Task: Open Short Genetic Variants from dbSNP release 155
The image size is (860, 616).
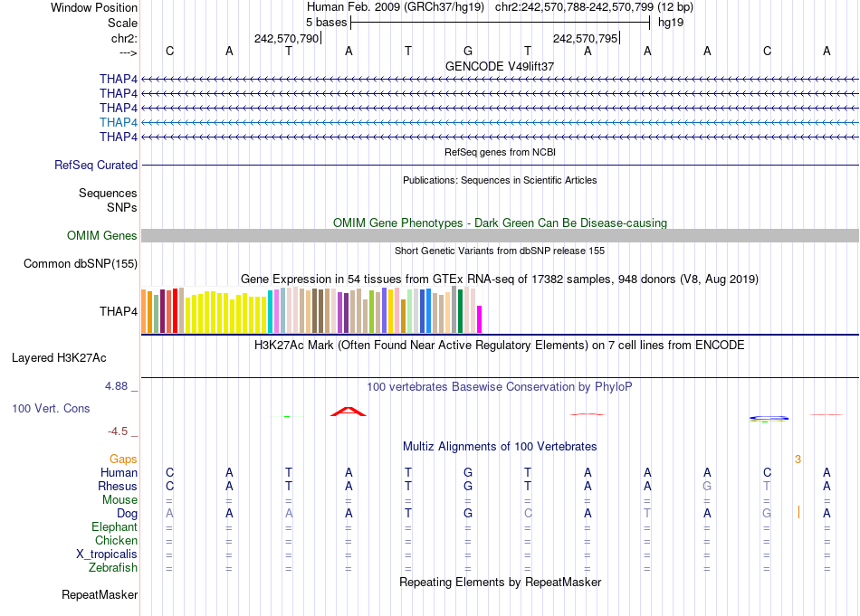Action: (500, 251)
